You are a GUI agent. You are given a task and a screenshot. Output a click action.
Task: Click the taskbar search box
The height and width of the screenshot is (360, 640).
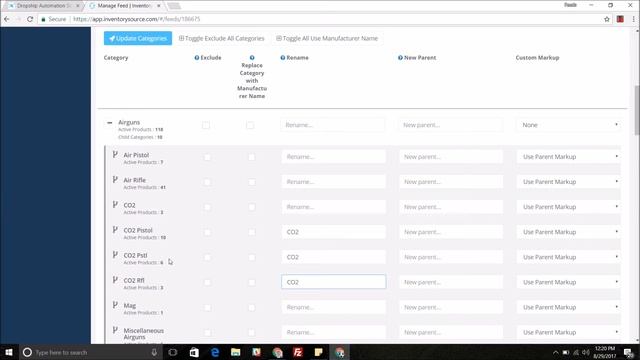[x=91, y=352]
